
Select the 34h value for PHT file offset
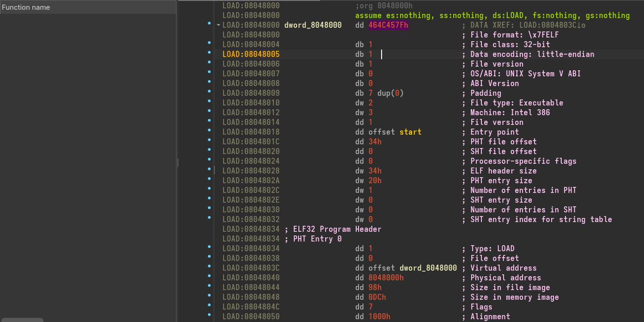375,142
